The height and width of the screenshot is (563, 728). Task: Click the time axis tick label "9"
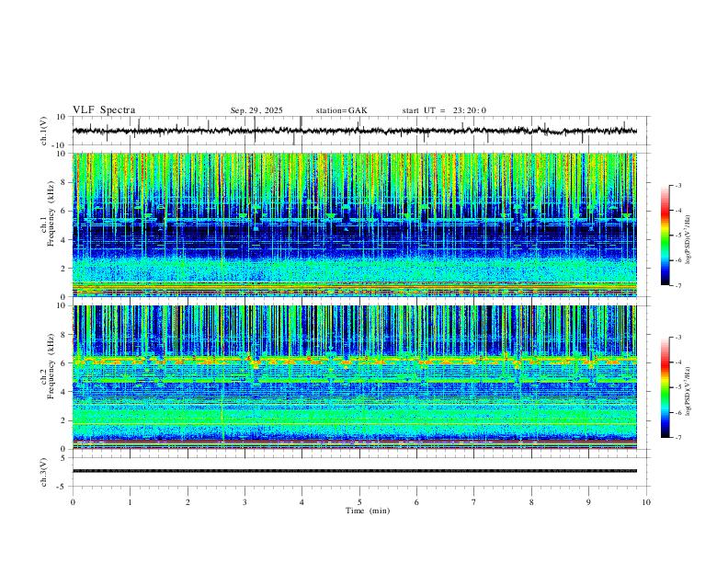point(588,502)
